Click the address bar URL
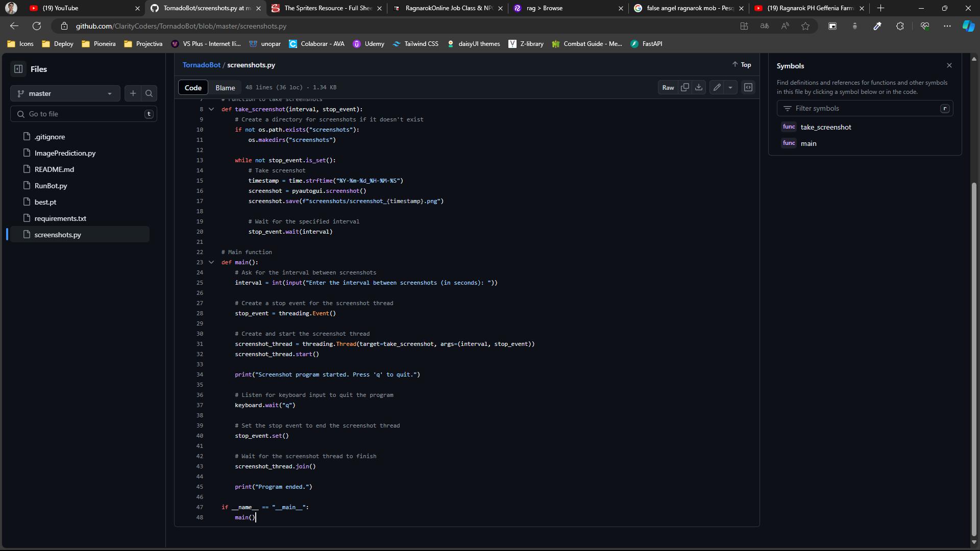Image resolution: width=980 pixels, height=551 pixels. [181, 26]
